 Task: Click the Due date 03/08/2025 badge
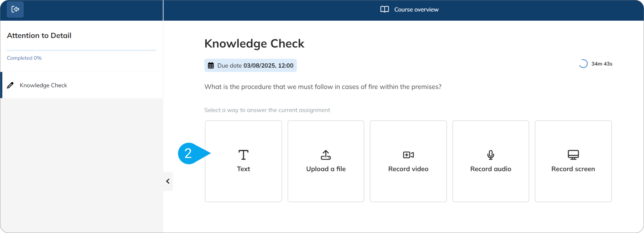250,65
